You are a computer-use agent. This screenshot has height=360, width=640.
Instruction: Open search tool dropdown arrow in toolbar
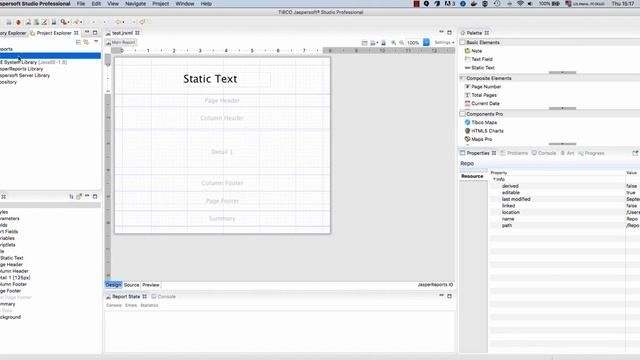pyautogui.click(x=69, y=22)
